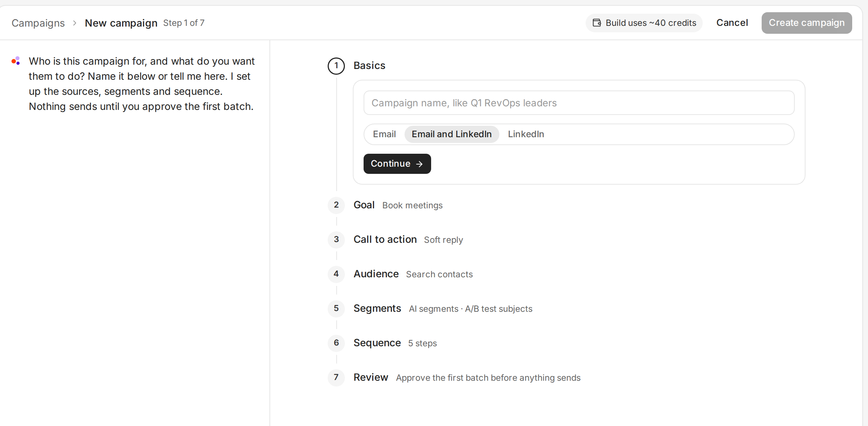The image size is (868, 426).
Task: Click the step 2 number circle
Action: coord(336,205)
